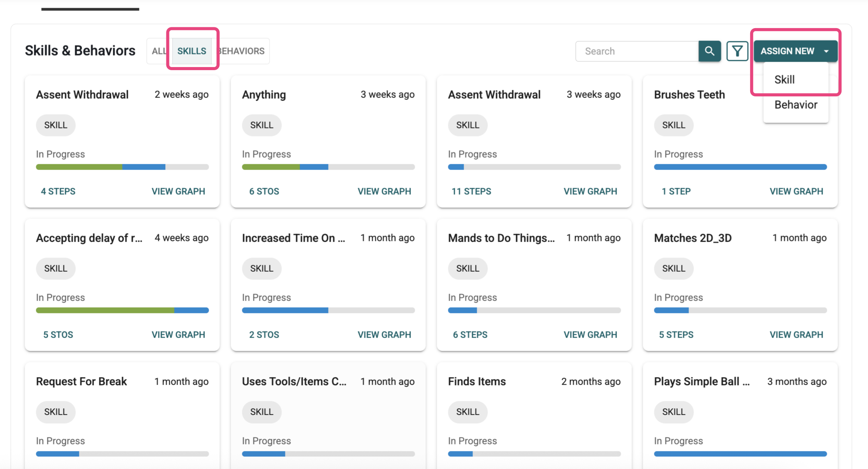View graph for Brushes Teeth
868x469 pixels.
[x=796, y=191]
